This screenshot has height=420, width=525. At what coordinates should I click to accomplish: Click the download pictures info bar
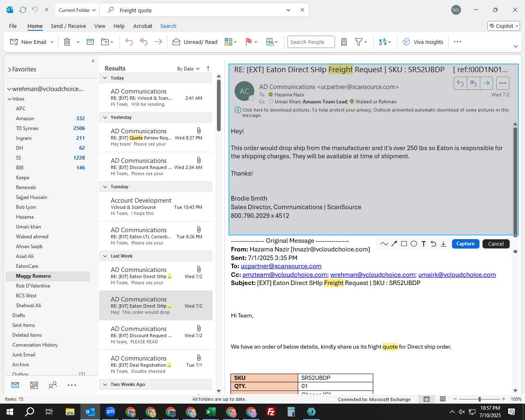(x=372, y=112)
